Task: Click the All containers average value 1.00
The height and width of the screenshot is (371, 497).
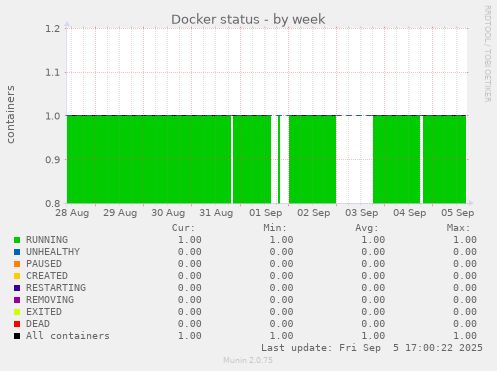Action: 373,336
